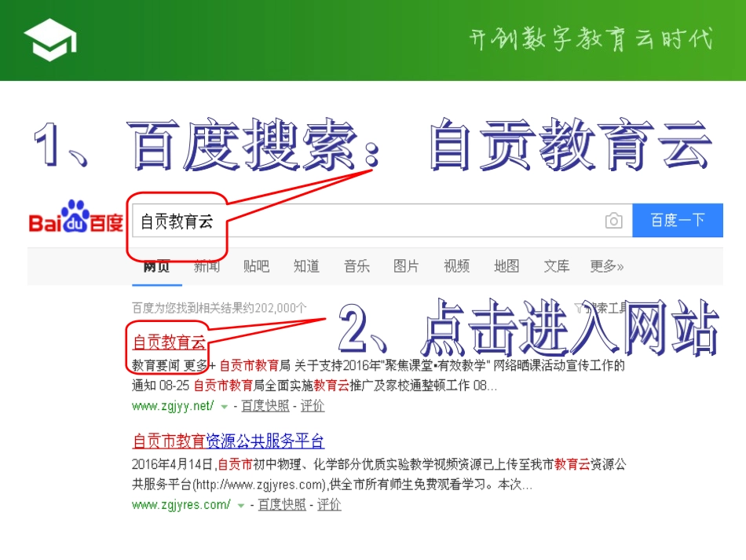Open camera image search icon
The height and width of the screenshot is (560, 746).
[x=614, y=220]
